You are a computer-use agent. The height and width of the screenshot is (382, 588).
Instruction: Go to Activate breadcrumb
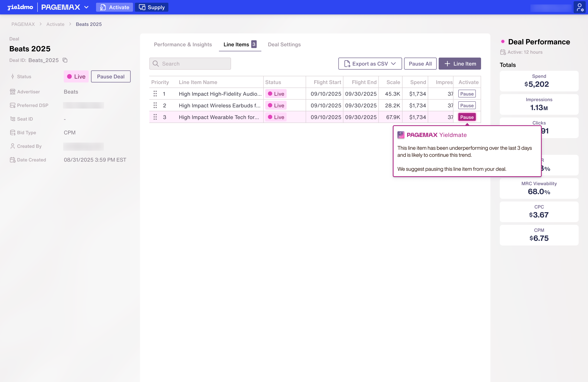click(x=55, y=24)
